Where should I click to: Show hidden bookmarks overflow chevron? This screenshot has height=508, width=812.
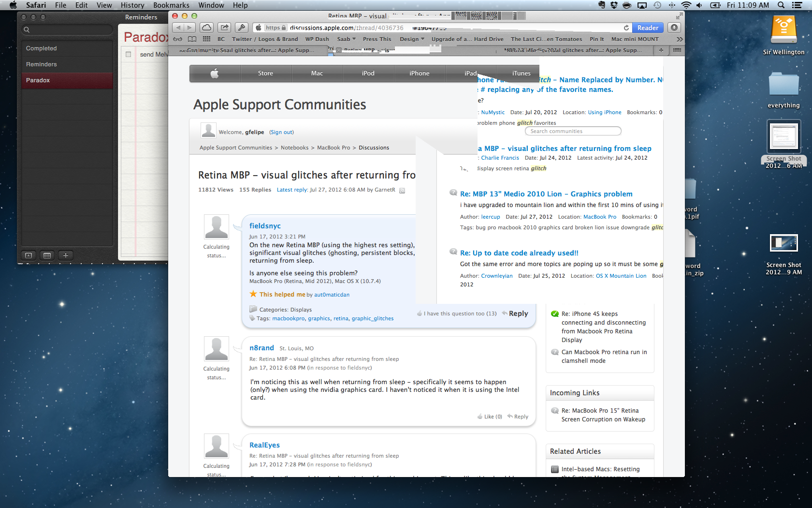click(x=680, y=39)
